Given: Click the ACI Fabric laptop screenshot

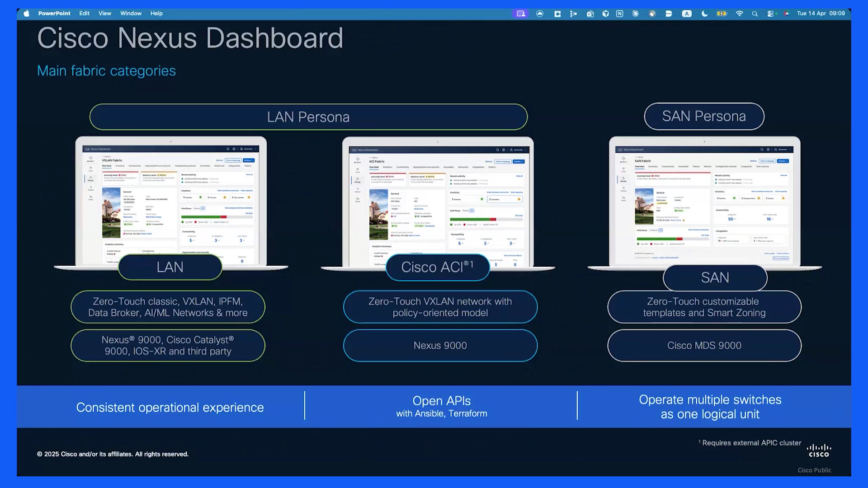Looking at the screenshot, I should [x=438, y=202].
